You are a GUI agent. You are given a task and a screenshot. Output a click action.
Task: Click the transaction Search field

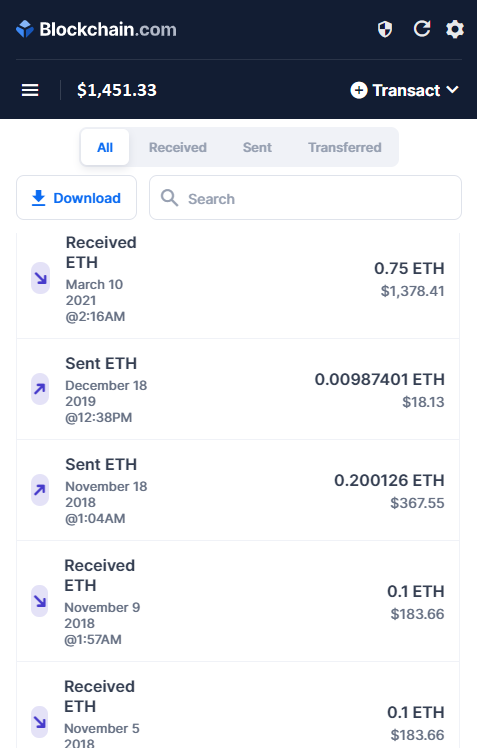click(305, 197)
